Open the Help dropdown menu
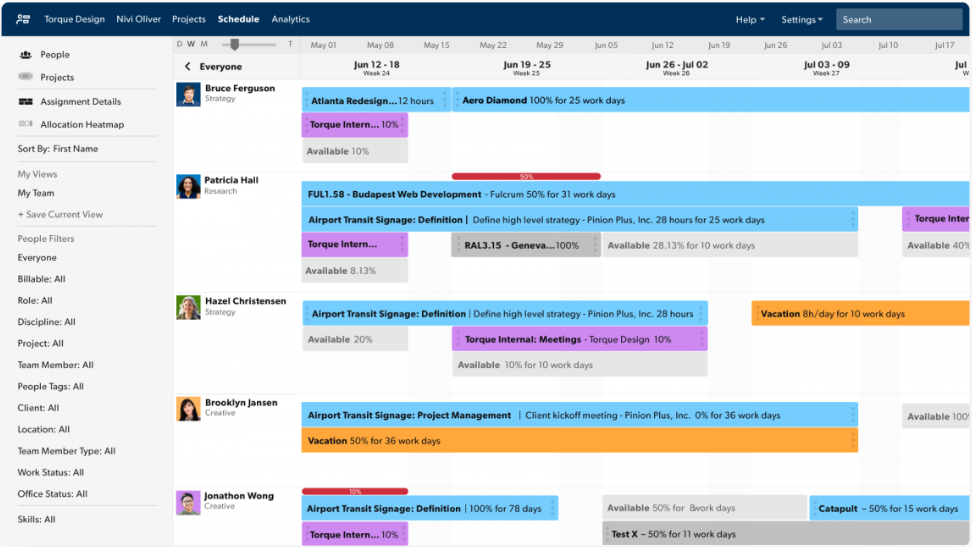 [x=750, y=20]
